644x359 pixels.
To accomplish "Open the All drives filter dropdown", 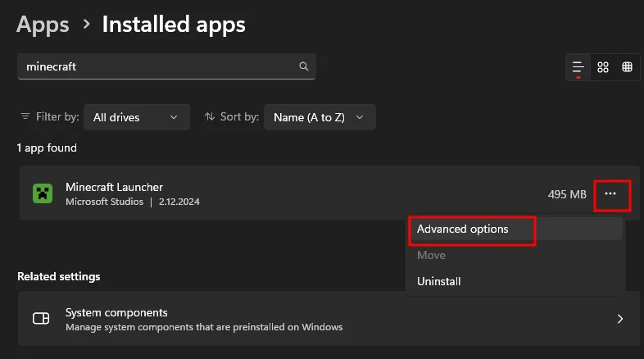I will (x=136, y=117).
